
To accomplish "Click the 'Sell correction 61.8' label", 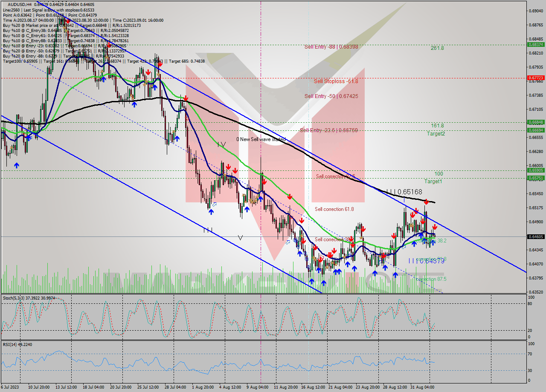I will 334,209.
